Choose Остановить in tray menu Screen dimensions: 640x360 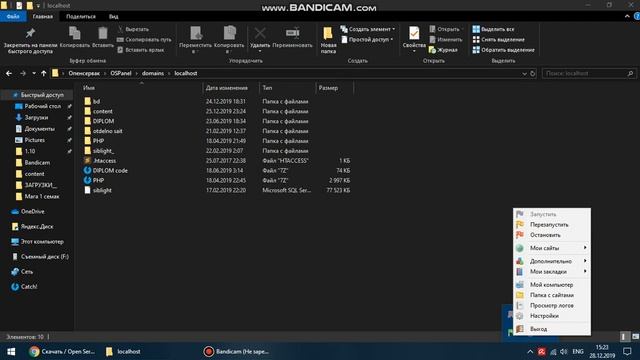(x=552, y=235)
